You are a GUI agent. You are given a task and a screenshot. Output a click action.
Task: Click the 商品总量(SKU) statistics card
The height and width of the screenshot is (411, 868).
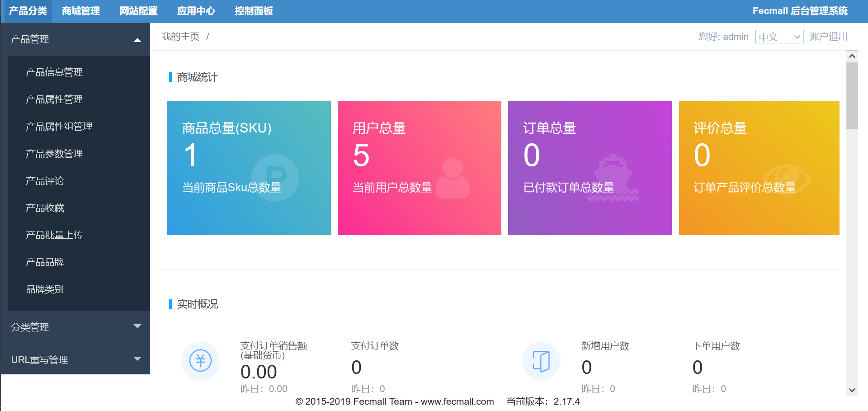click(249, 168)
